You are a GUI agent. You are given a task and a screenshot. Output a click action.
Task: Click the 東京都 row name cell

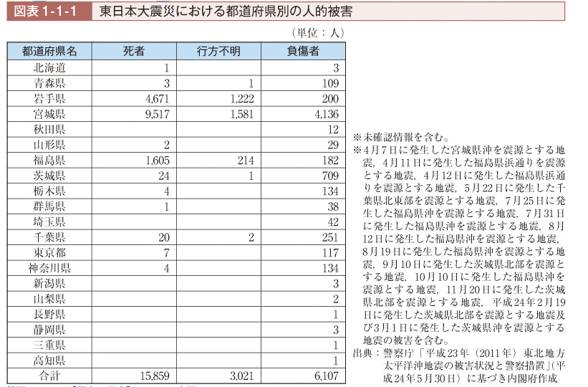point(49,254)
